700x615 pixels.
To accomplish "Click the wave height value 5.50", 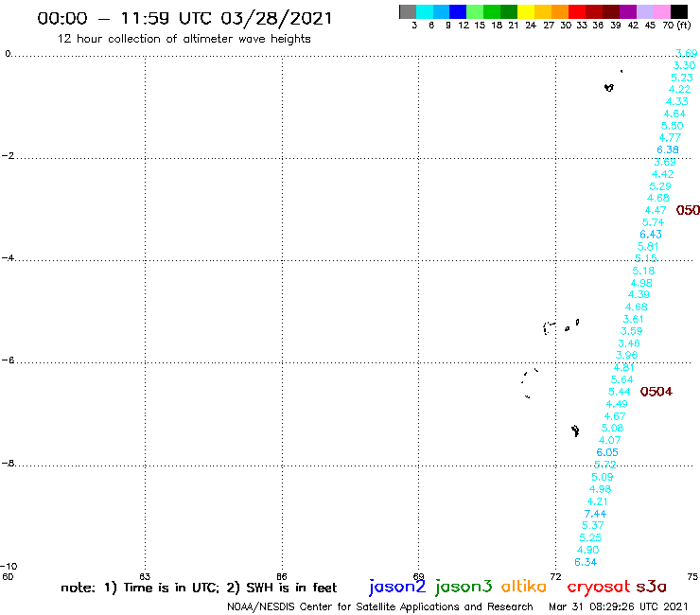I will tap(672, 126).
